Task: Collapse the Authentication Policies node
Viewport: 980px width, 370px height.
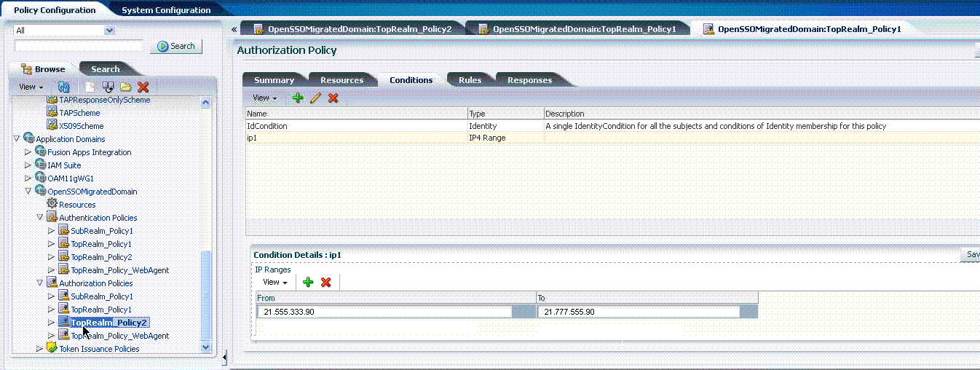Action: (40, 218)
